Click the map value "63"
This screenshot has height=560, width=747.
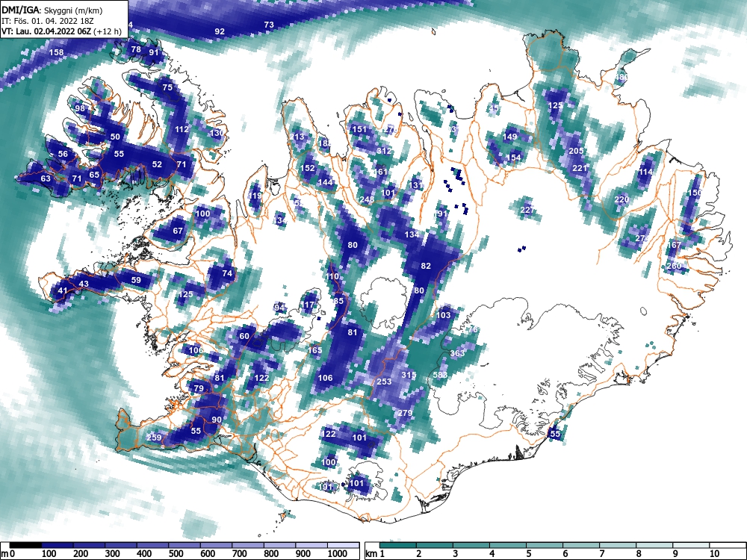(x=46, y=179)
